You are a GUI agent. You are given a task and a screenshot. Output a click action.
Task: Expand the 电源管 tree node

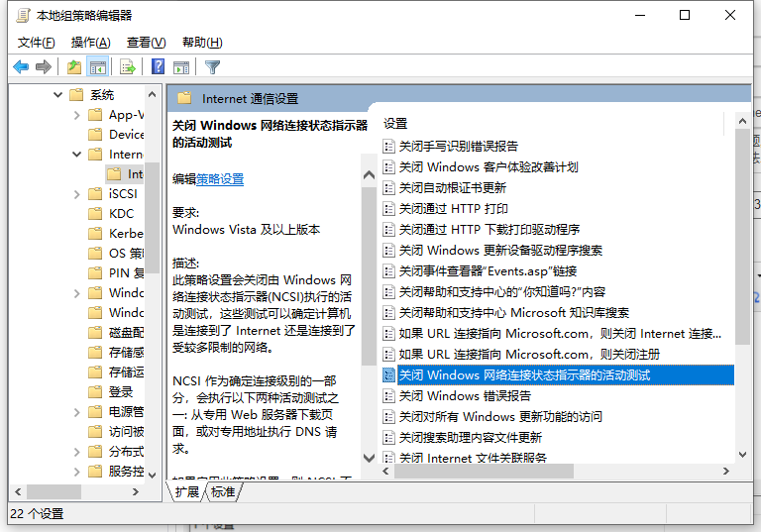[x=76, y=412]
